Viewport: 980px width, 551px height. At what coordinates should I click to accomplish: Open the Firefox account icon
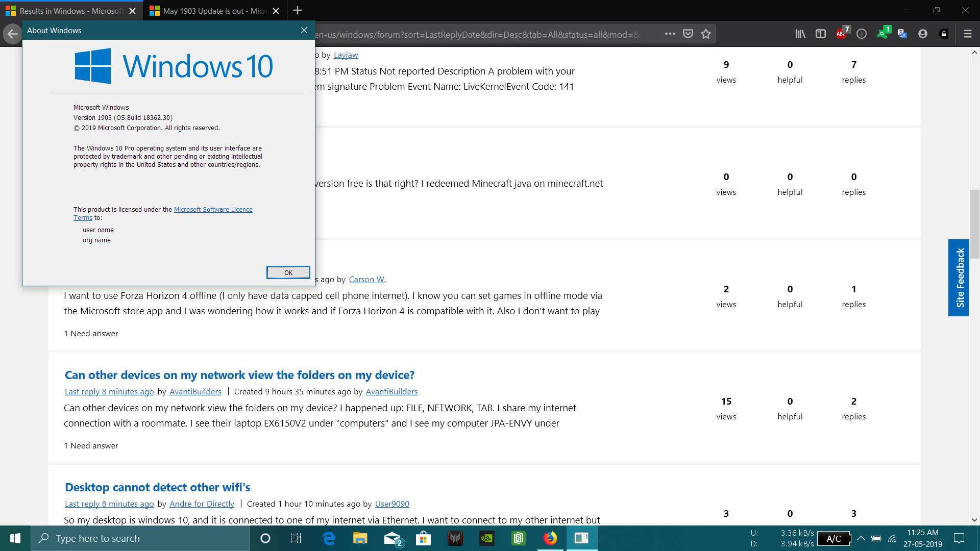[x=923, y=34]
